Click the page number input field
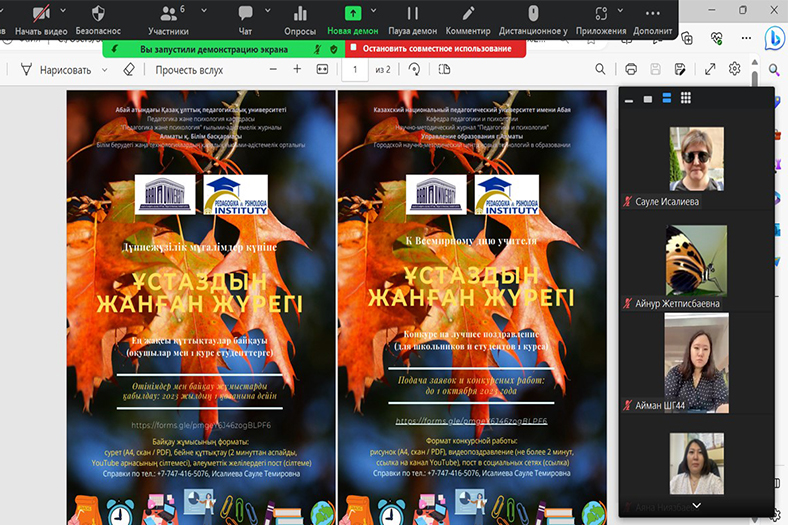Image resolution: width=788 pixels, height=525 pixels. click(x=354, y=70)
